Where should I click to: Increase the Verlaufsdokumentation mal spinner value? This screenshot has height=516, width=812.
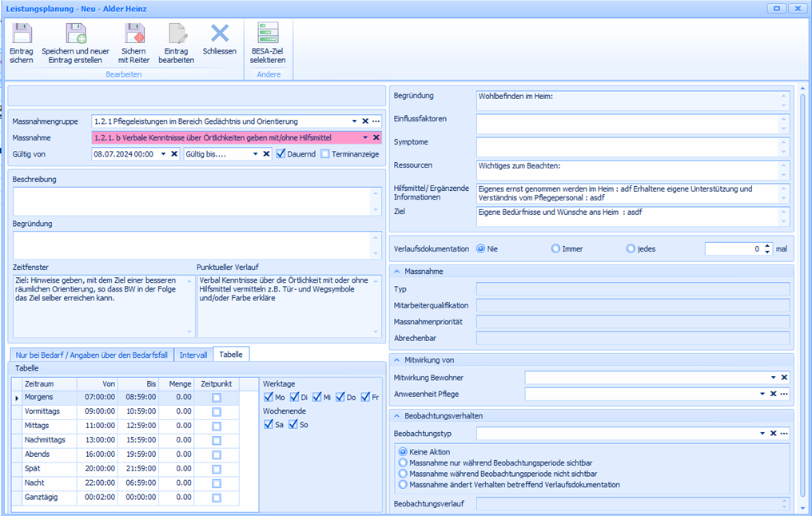pyautogui.click(x=767, y=245)
